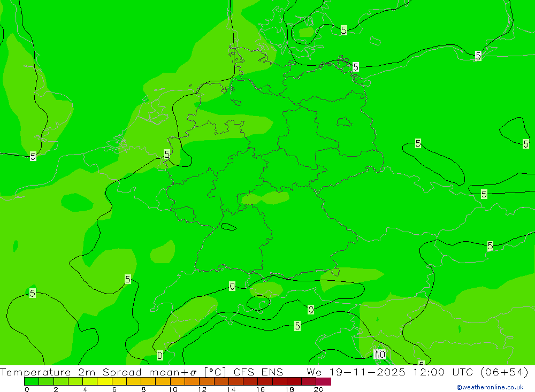Click the dark red swatch starting at 18
The image size is (535, 392).
coord(294,381)
